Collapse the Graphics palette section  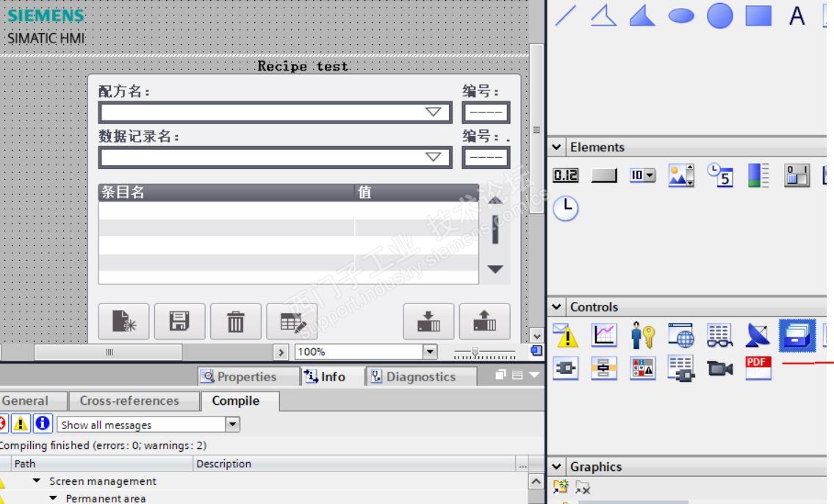556,467
